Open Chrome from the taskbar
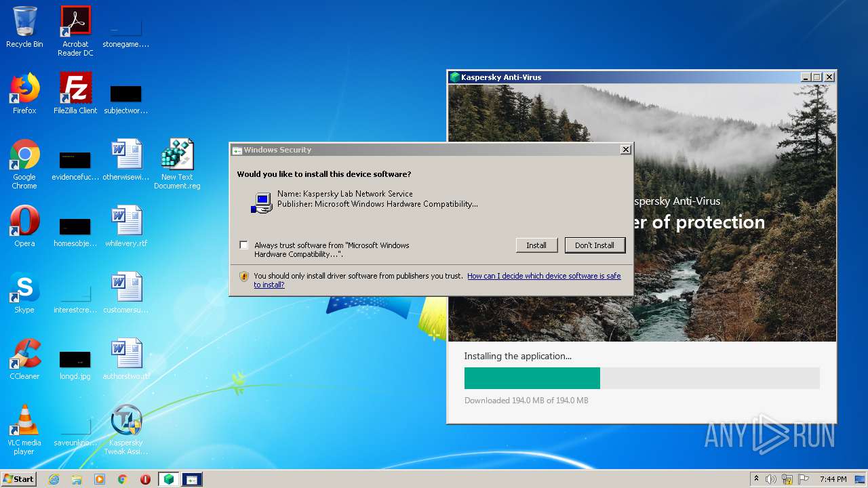Screen dimensions: 868x488 pyautogui.click(x=122, y=479)
